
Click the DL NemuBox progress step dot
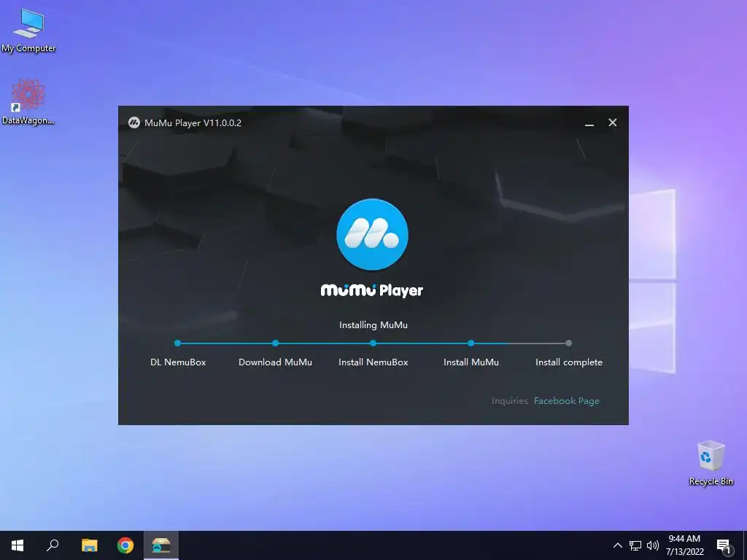178,343
